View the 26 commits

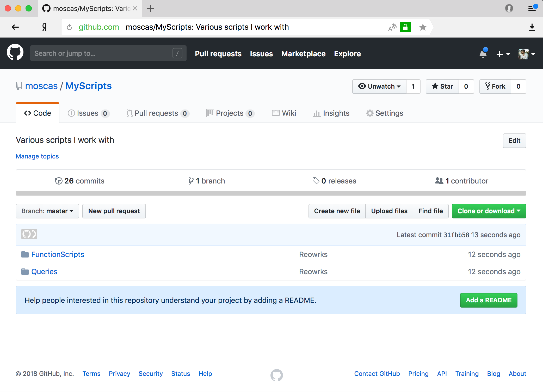coord(80,181)
